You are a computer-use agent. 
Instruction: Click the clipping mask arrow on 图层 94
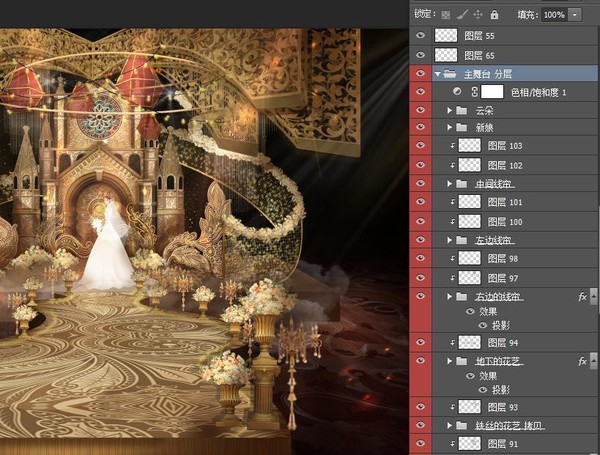[x=453, y=342]
